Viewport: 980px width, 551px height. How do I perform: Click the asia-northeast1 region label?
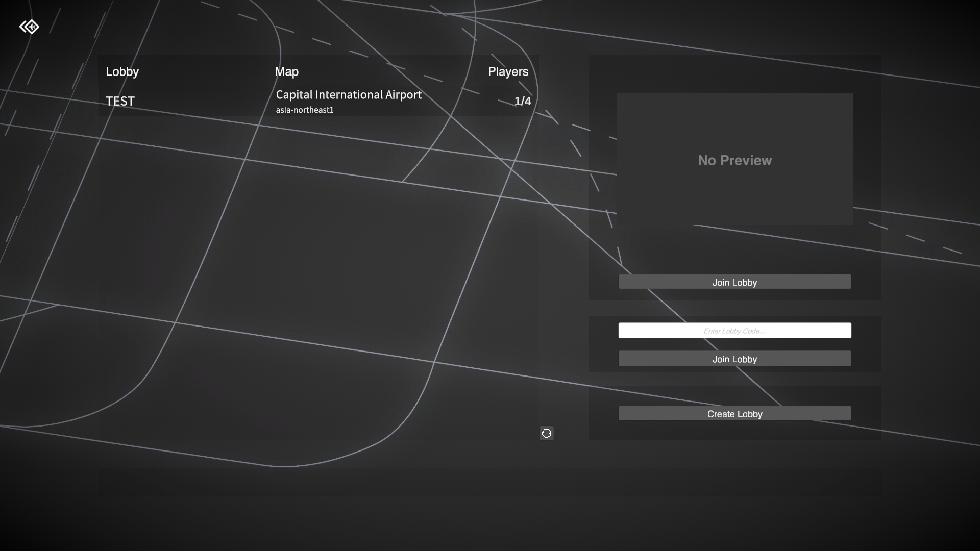tap(304, 109)
